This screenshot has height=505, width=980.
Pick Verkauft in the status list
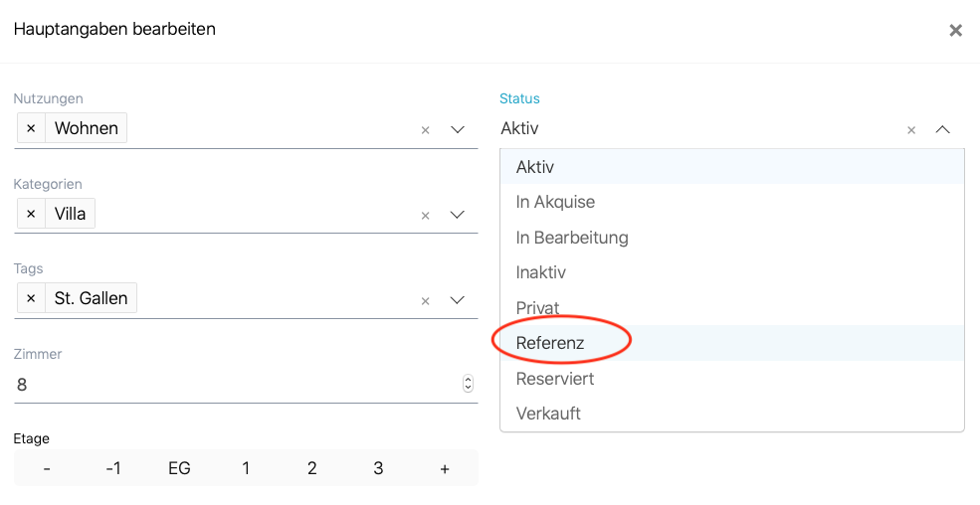tap(548, 414)
